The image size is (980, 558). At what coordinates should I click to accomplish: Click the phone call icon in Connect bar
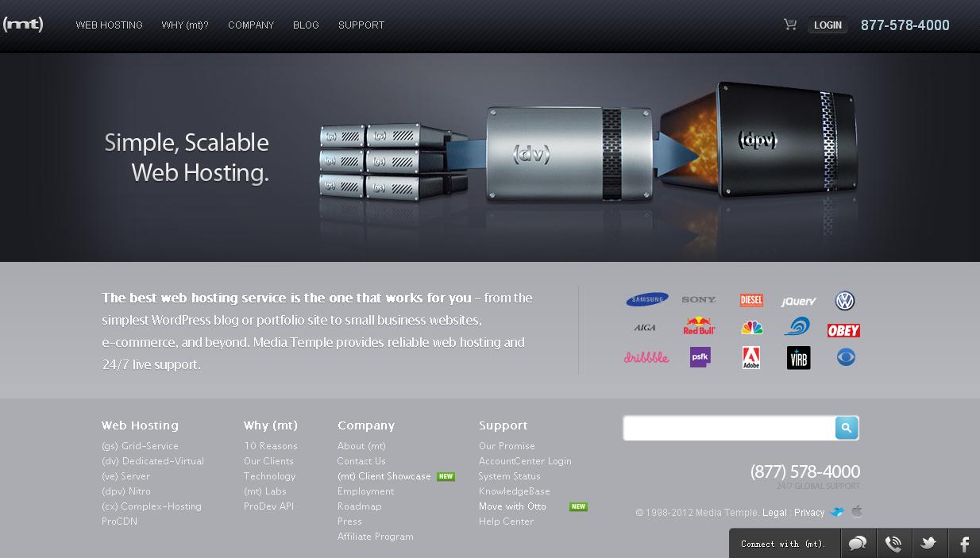893,544
